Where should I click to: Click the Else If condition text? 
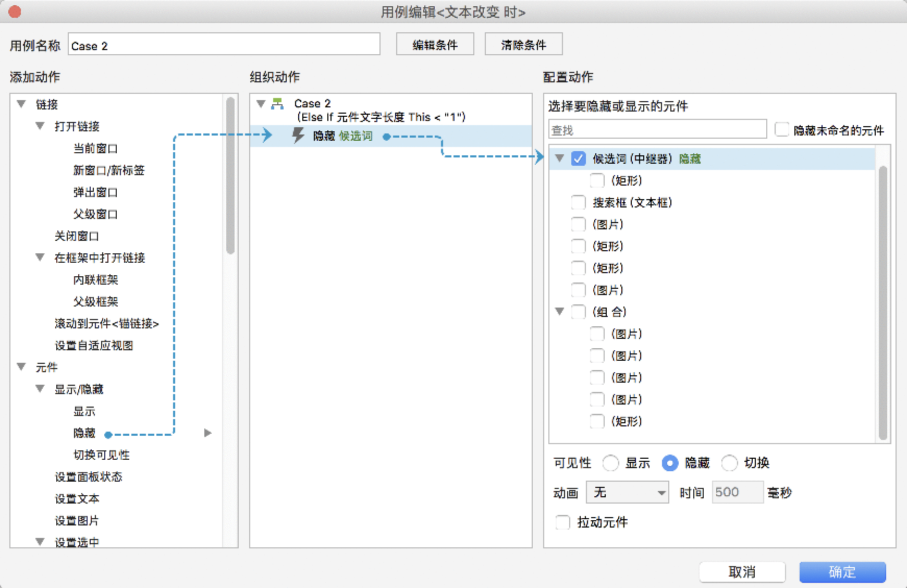pos(381,117)
